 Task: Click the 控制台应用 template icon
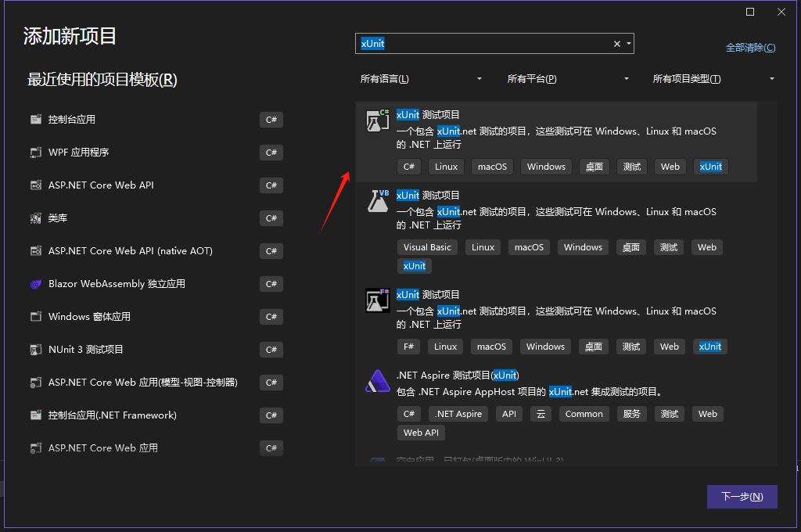(36, 120)
